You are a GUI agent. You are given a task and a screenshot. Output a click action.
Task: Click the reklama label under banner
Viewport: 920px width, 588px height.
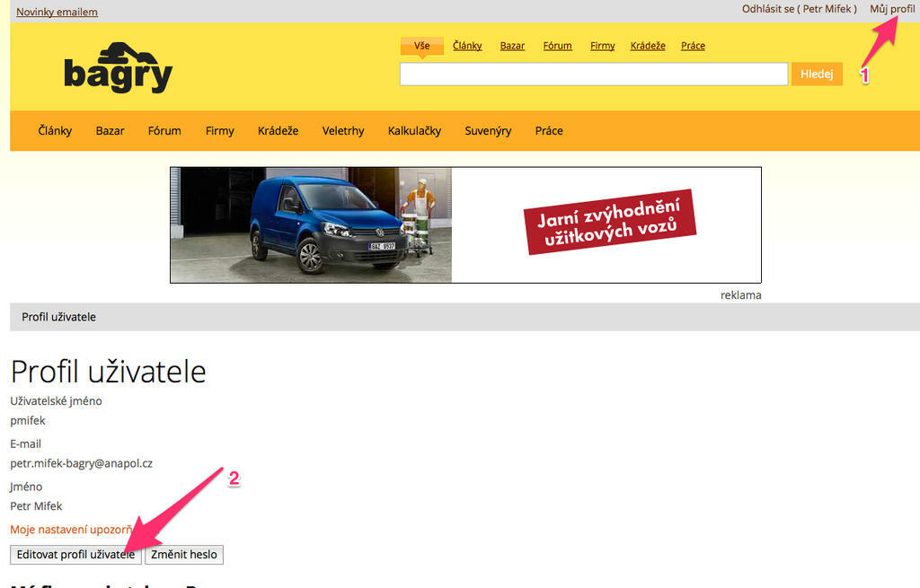tap(741, 295)
